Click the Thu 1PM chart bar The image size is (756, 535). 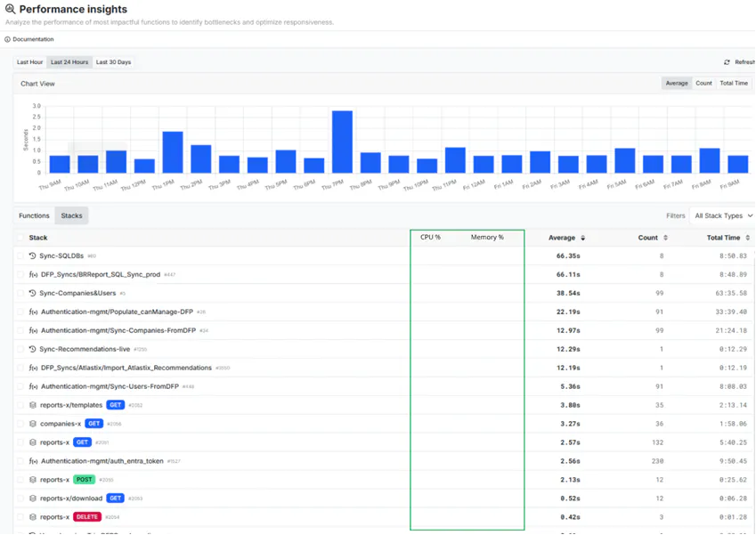pos(173,152)
